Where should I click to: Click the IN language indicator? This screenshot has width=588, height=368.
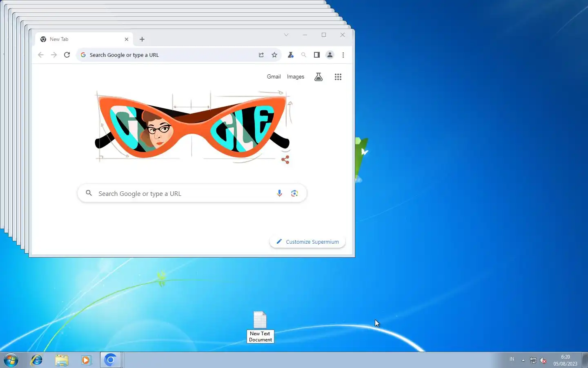click(512, 359)
